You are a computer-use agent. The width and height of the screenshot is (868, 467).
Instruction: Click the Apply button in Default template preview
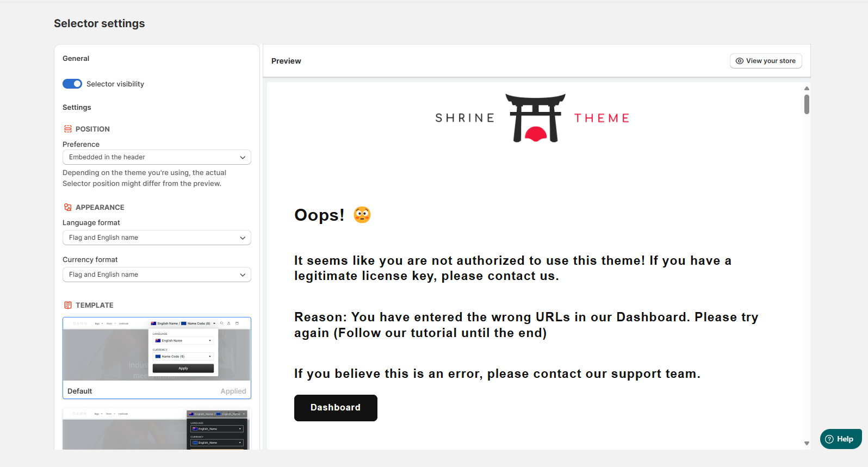[x=183, y=368]
